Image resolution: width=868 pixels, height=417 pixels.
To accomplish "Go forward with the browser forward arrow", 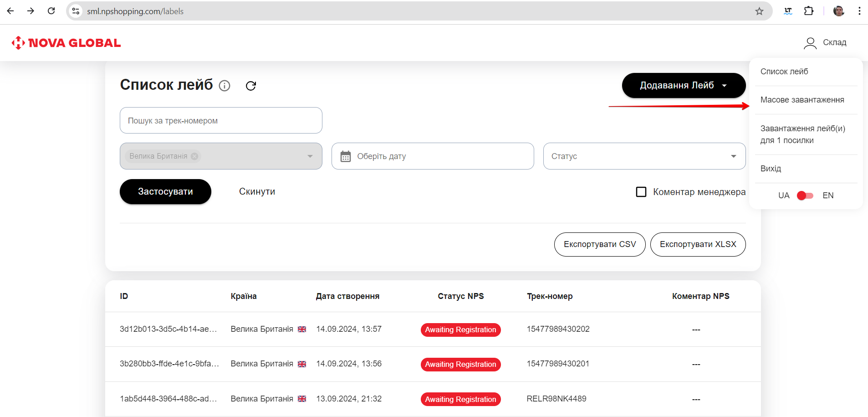I will [x=31, y=11].
